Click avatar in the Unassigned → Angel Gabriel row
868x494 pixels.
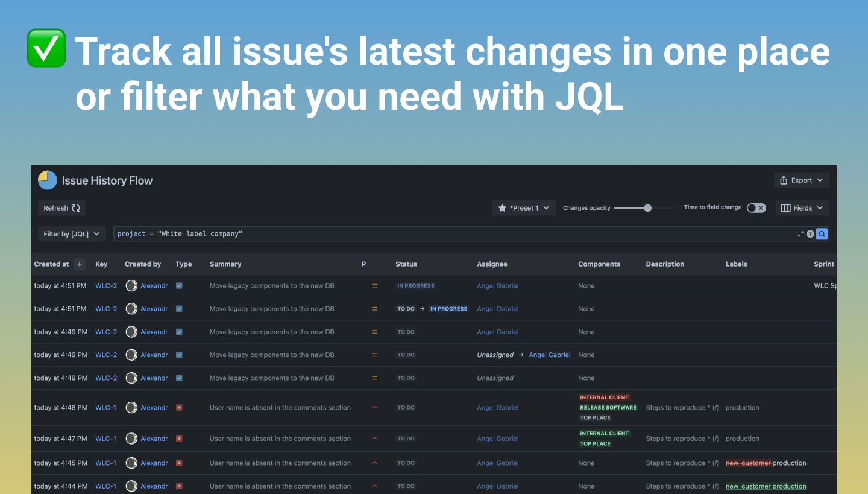click(x=131, y=355)
